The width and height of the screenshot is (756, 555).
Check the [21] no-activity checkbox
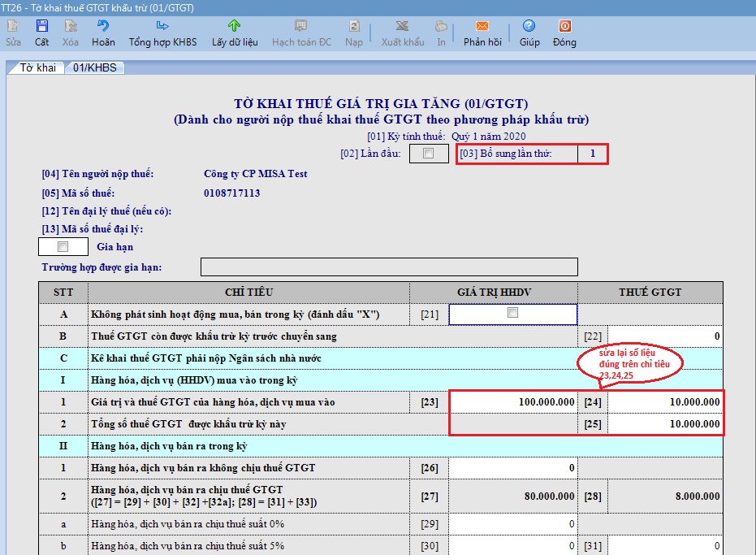[x=512, y=313]
